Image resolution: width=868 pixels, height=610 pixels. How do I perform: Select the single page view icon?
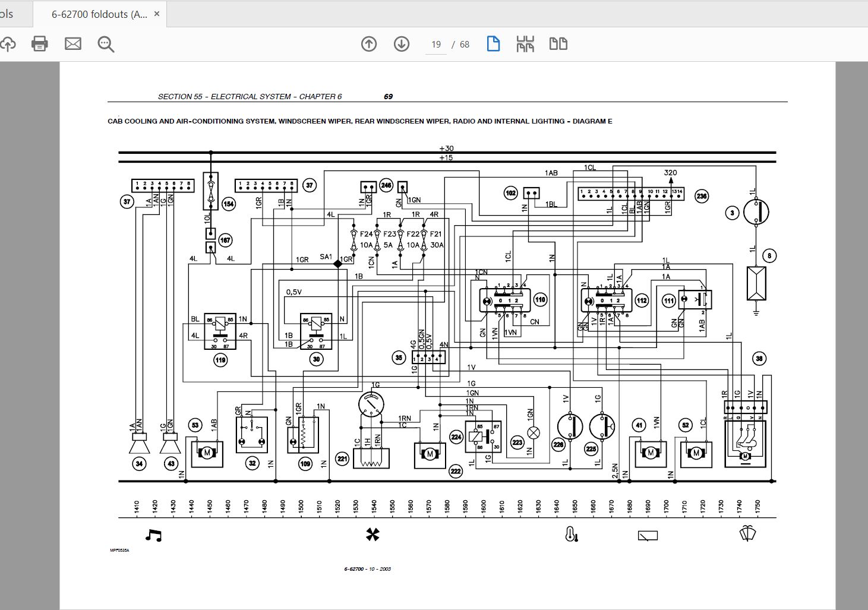[493, 44]
